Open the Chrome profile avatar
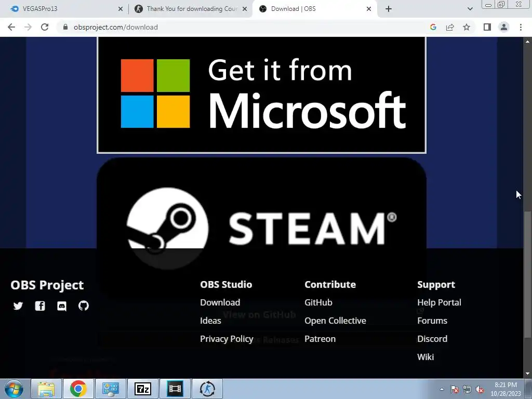Image resolution: width=532 pixels, height=399 pixels. [x=504, y=27]
